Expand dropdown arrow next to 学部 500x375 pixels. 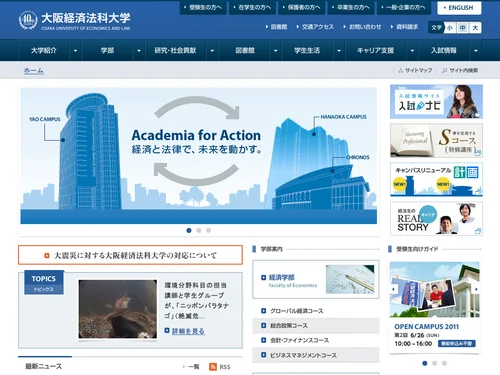(139, 50)
